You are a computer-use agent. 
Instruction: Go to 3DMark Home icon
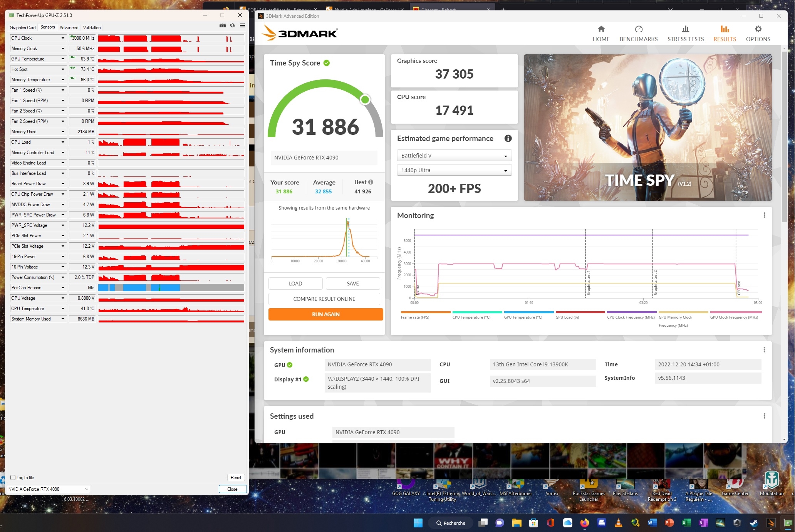[601, 29]
